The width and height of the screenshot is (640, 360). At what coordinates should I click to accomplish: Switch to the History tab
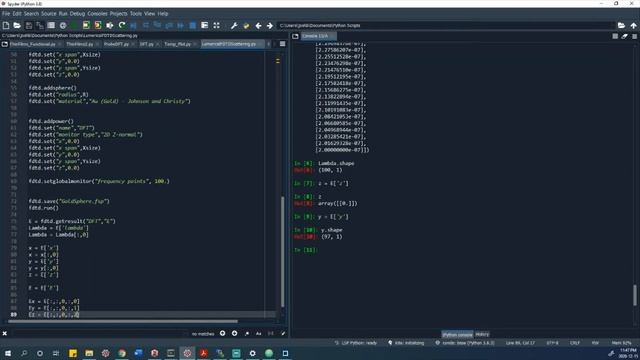(482, 334)
